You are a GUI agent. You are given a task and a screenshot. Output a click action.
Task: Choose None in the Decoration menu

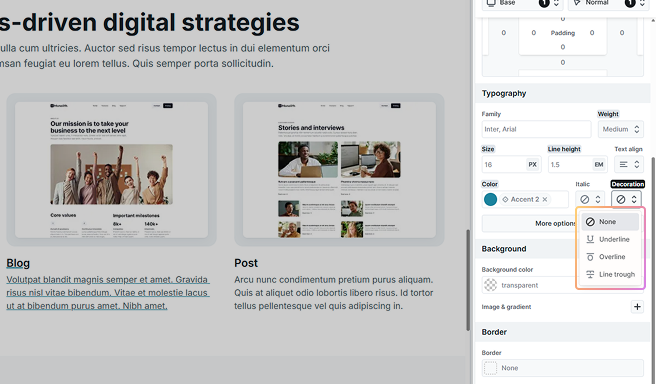point(610,222)
